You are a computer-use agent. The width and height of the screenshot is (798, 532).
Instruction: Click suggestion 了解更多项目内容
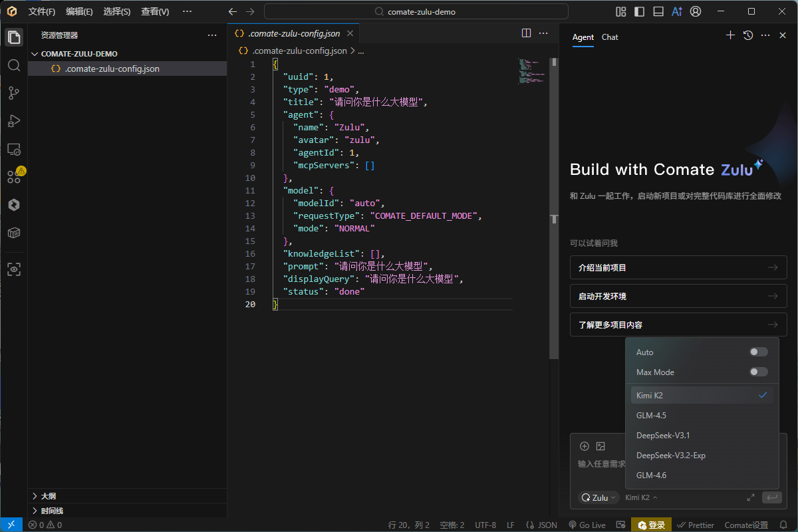click(x=678, y=325)
